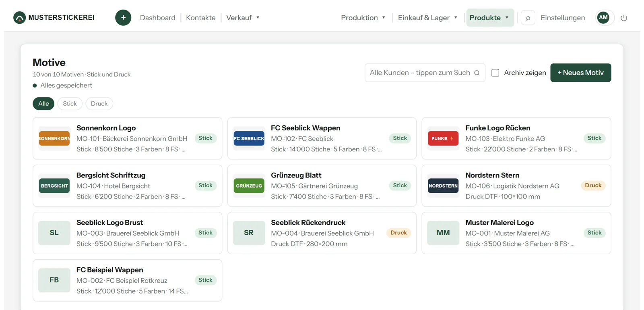
Task: Click the MO-104 Hotel Bergsicht text
Action: click(113, 186)
